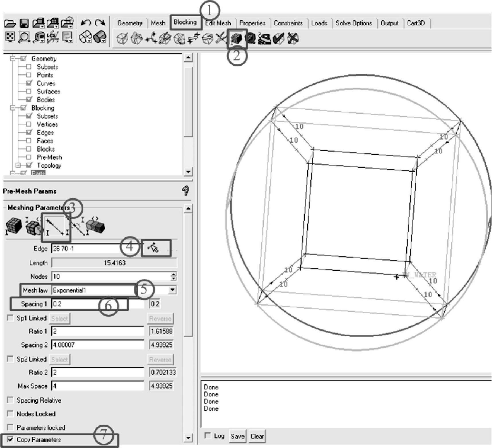Click in the Spacing 1 input field

(x=98, y=304)
